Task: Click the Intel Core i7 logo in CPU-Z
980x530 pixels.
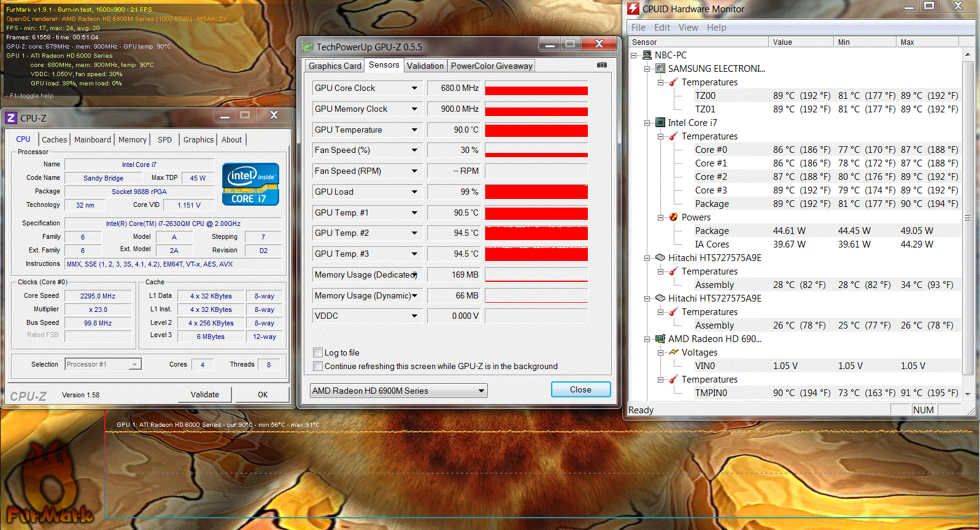Action: click(250, 184)
